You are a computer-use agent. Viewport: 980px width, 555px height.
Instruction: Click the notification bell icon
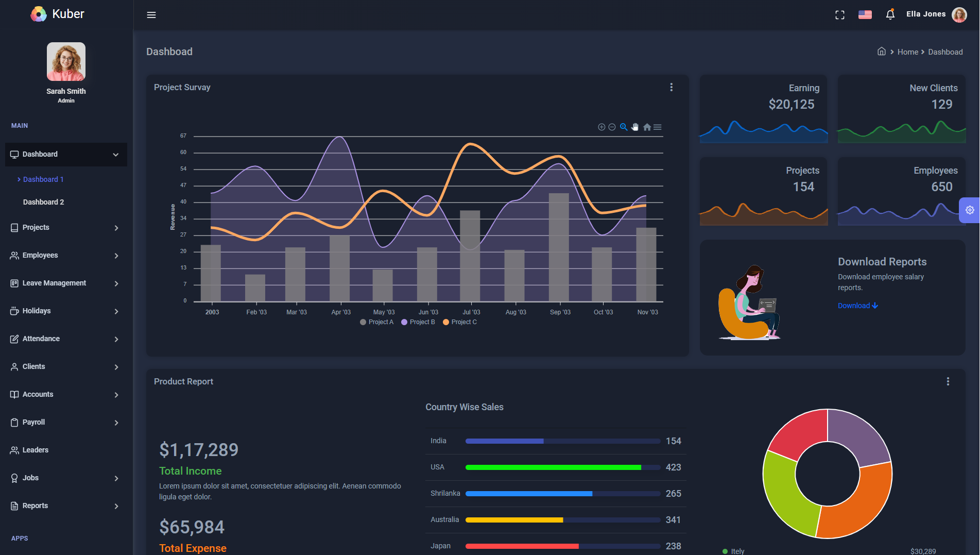[x=890, y=14]
